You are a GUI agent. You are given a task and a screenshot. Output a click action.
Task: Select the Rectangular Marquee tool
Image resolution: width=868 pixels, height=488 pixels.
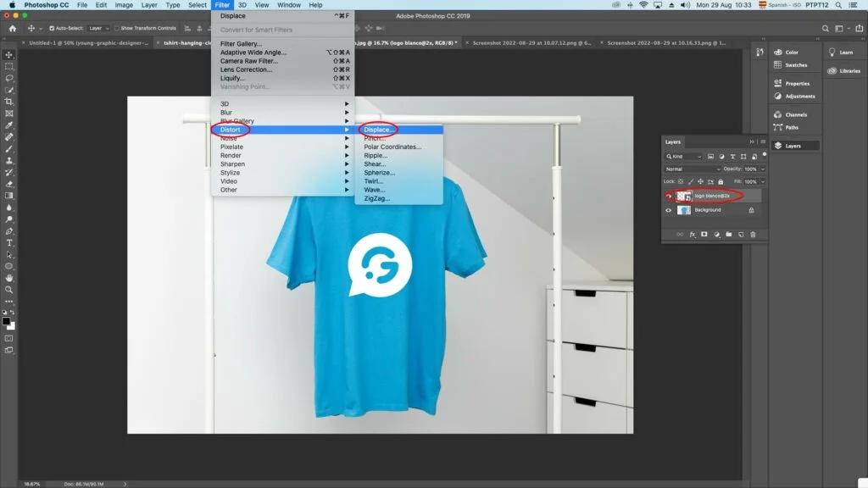8,66
